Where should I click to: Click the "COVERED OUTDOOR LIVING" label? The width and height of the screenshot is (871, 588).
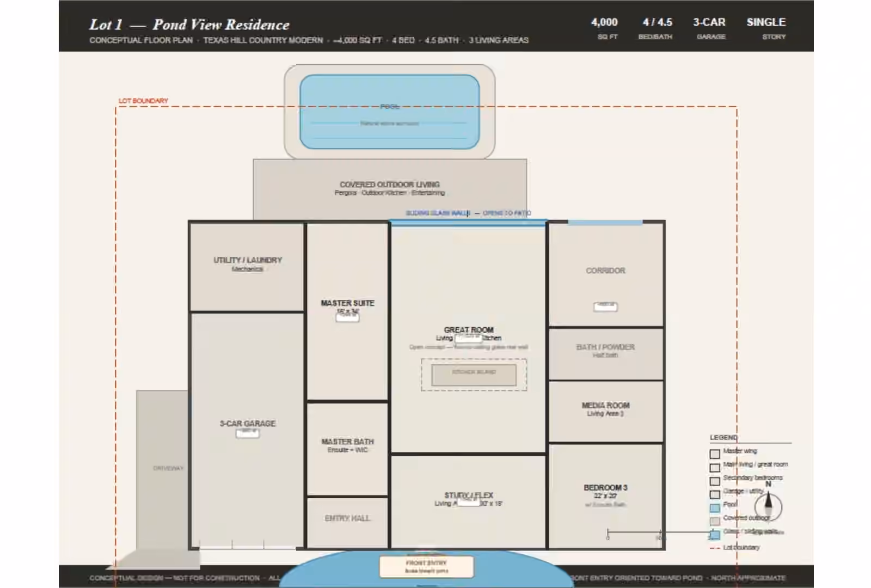pyautogui.click(x=390, y=185)
